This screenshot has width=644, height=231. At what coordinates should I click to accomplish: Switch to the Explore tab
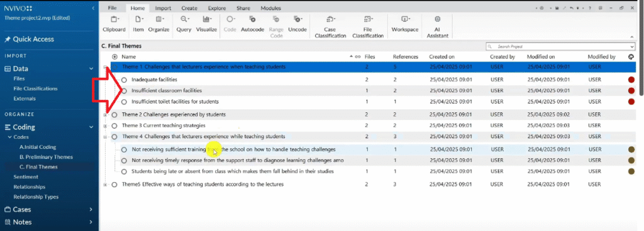click(217, 8)
